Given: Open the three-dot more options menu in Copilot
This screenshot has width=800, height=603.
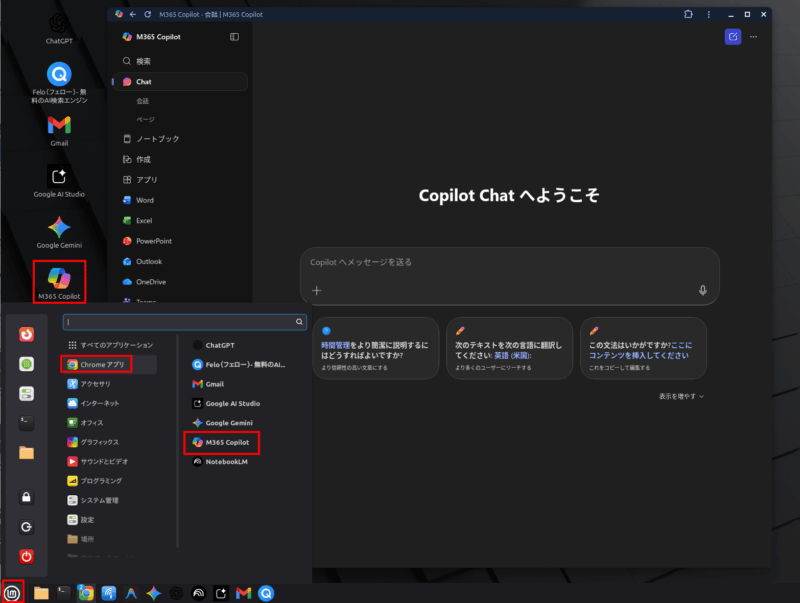Looking at the screenshot, I should point(754,36).
